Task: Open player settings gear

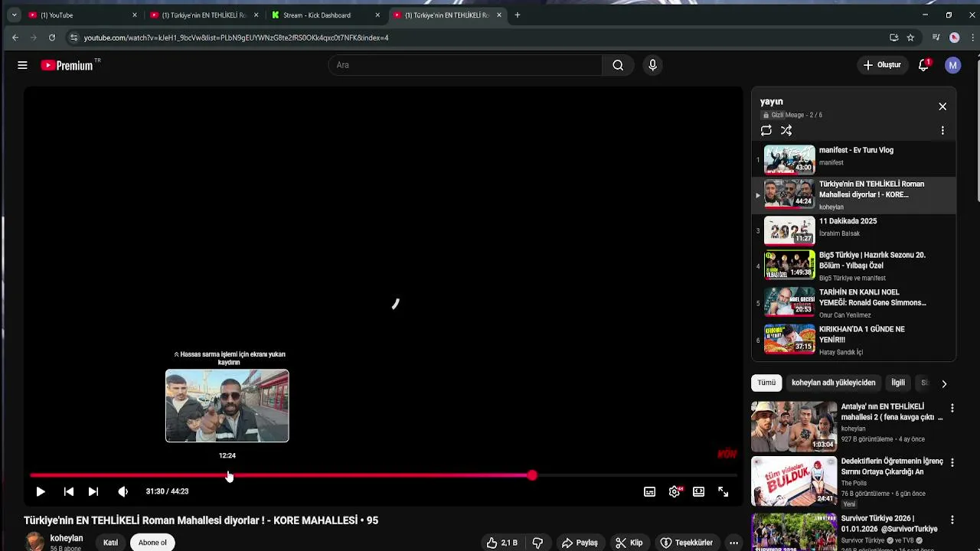Action: 675,491
